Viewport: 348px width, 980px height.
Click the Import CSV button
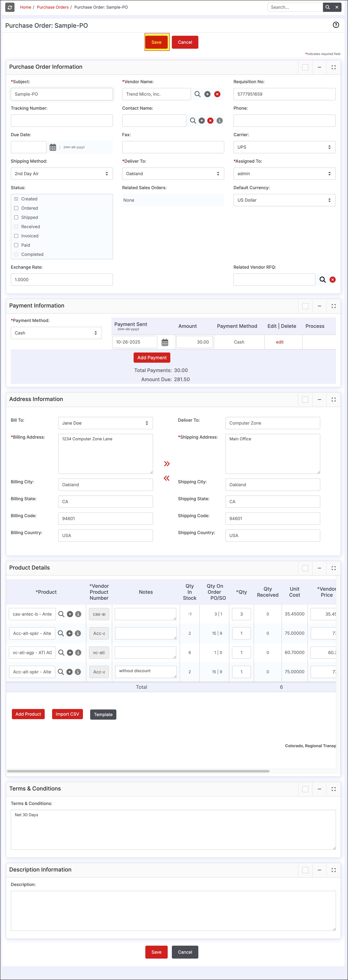coord(67,714)
